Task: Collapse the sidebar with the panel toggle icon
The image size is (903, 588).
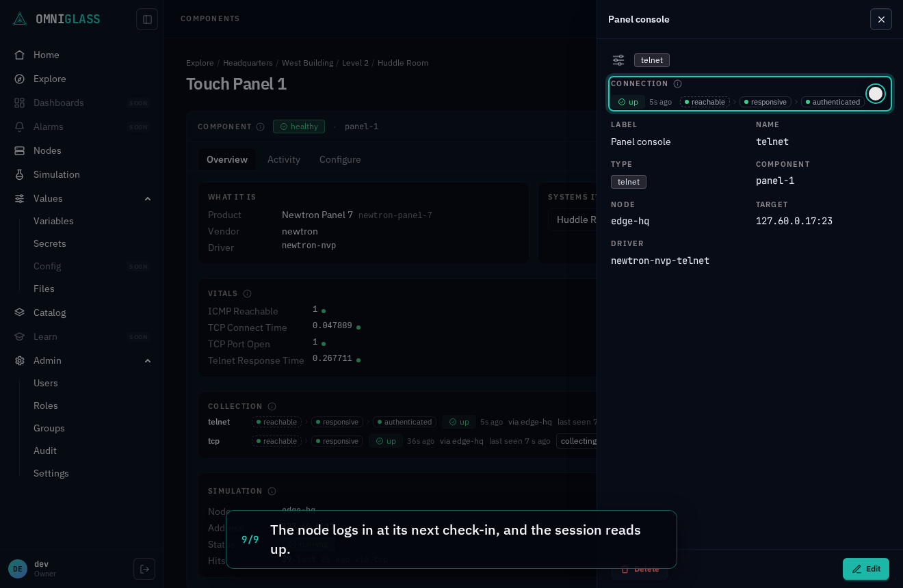Action: click(147, 19)
